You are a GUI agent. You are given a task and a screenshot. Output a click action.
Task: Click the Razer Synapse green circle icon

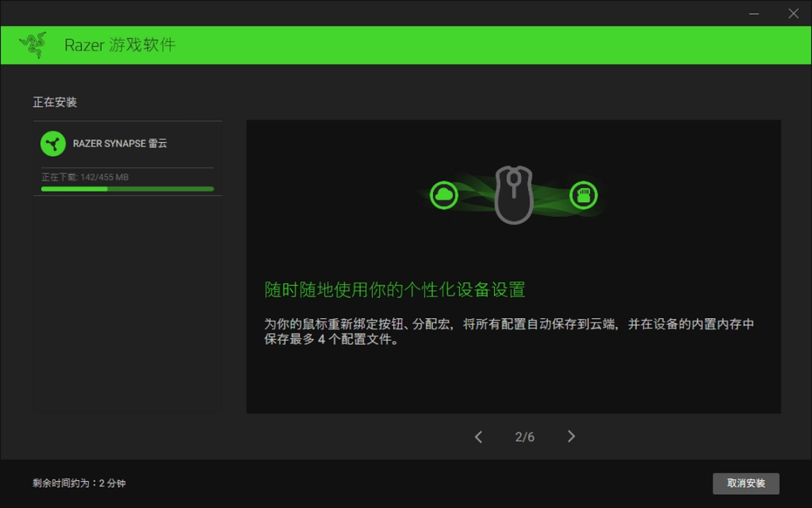click(53, 143)
